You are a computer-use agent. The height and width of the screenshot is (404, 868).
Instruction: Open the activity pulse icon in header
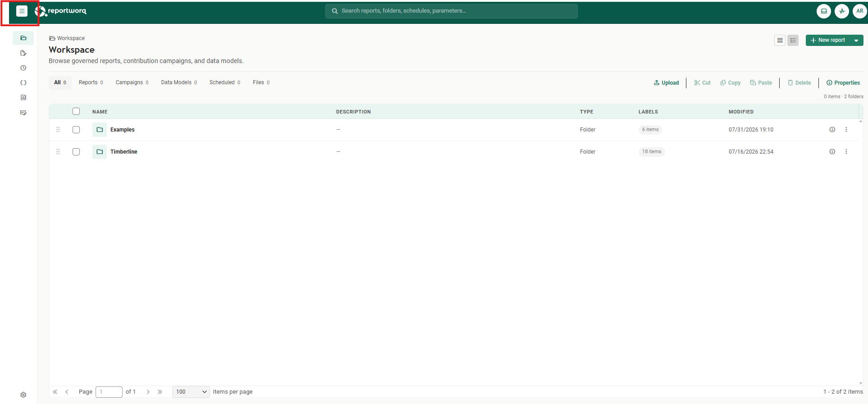pos(842,11)
